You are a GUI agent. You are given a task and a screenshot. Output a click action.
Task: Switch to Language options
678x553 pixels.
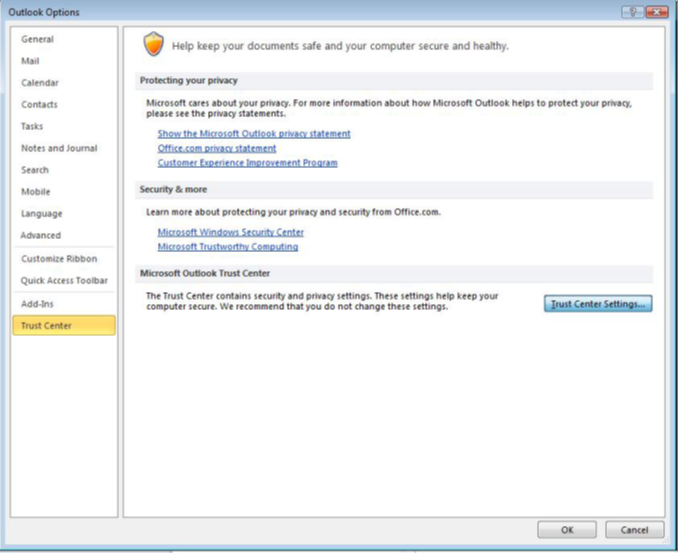[64, 214]
